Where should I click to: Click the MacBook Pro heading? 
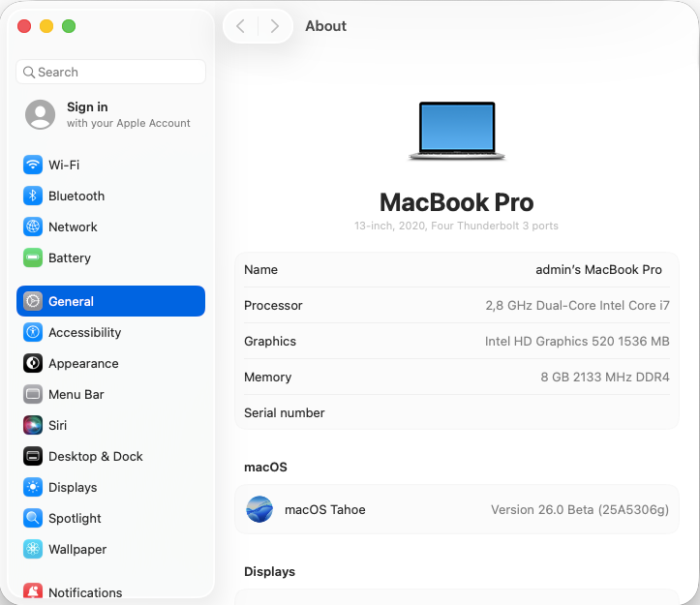[x=456, y=202]
